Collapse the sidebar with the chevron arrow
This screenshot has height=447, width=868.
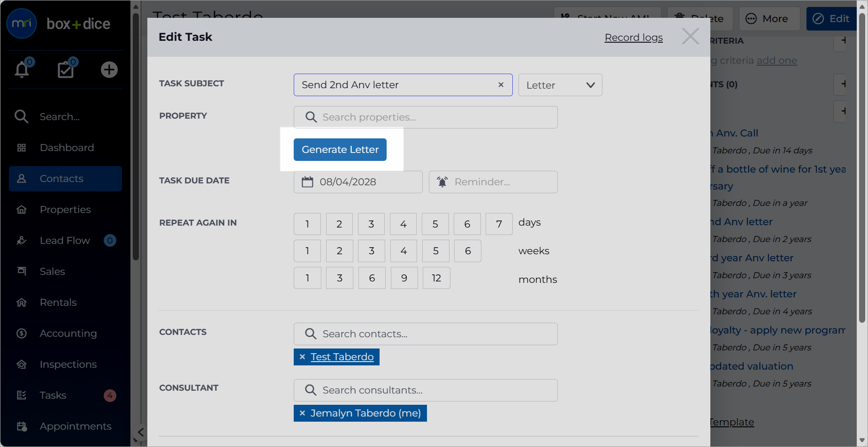click(140, 432)
